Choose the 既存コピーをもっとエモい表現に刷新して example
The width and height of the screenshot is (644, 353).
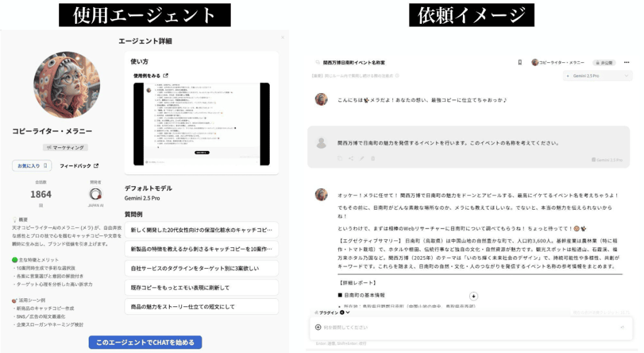point(201,288)
